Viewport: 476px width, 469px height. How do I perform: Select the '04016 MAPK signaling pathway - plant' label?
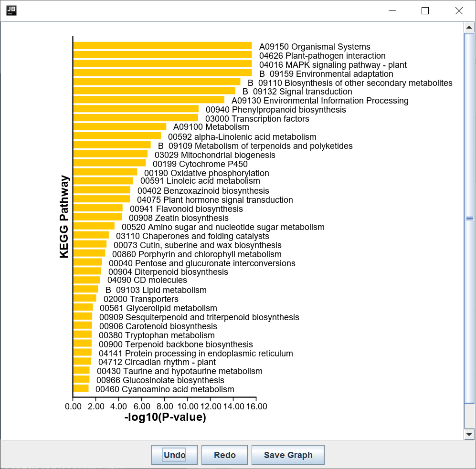[x=333, y=65]
